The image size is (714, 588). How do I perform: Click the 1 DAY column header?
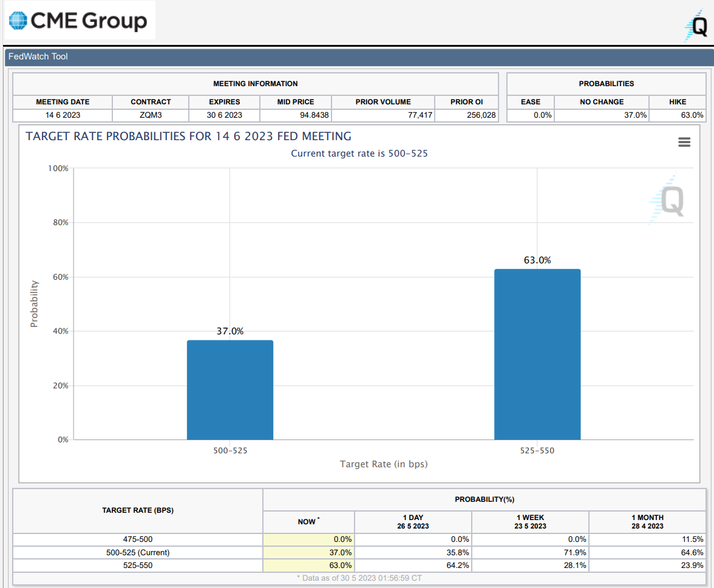click(x=413, y=521)
